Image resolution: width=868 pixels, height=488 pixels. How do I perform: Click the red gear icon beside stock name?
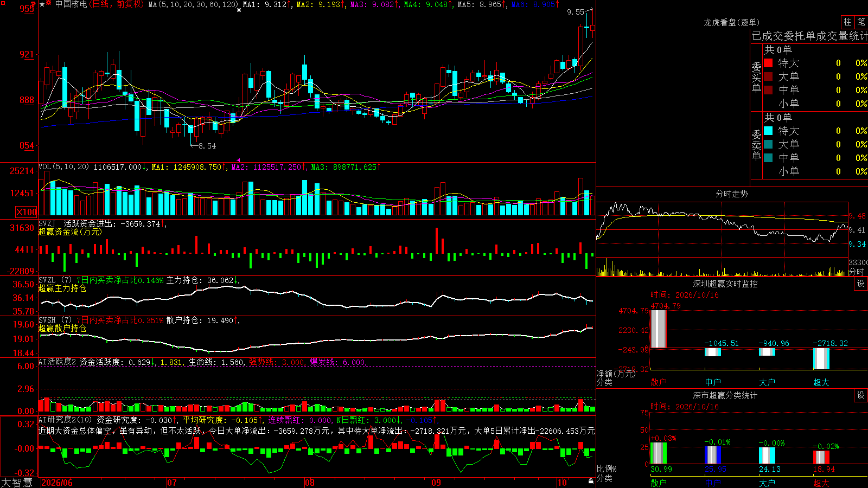click(48, 3)
